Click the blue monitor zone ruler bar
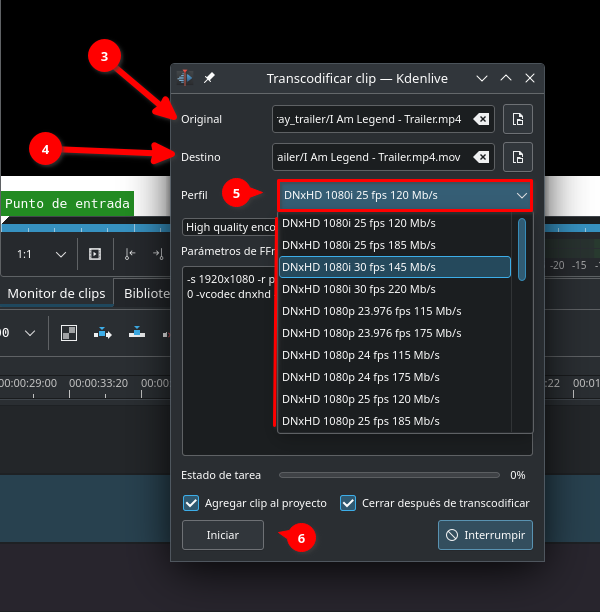600x612 pixels. 86,228
